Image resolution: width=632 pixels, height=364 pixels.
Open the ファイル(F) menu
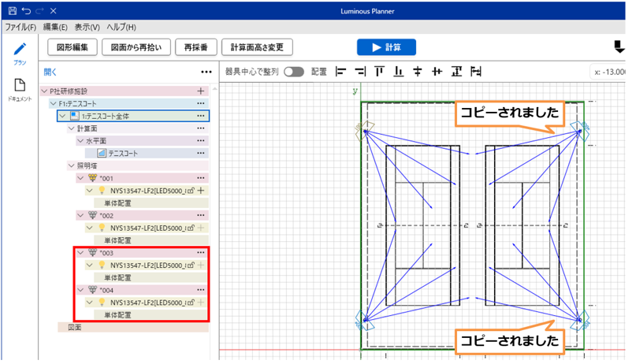[x=21, y=27]
